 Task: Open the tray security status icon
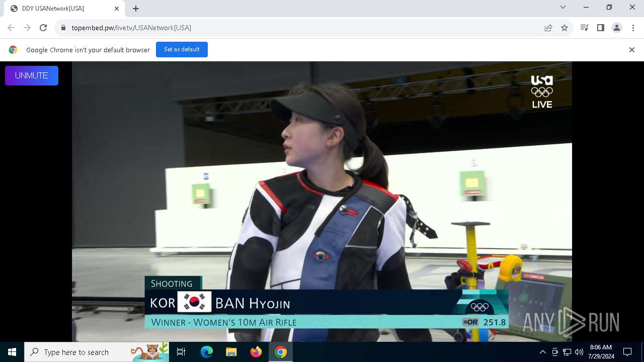tap(555, 352)
